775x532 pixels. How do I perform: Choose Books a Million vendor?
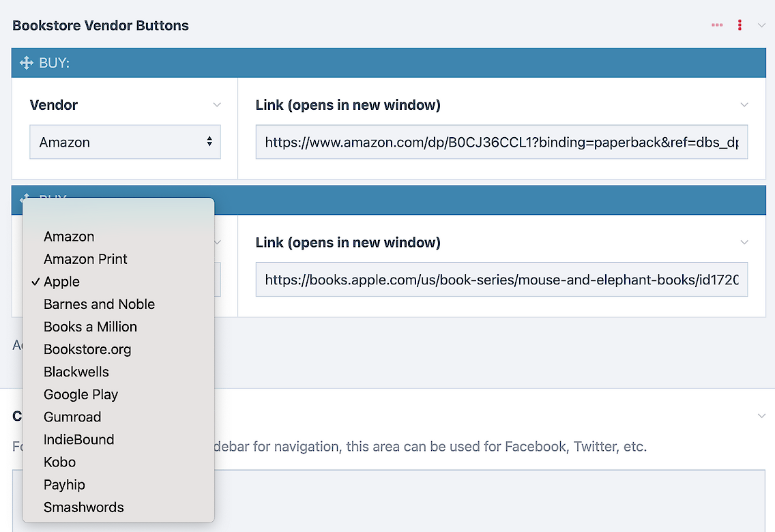click(x=90, y=327)
